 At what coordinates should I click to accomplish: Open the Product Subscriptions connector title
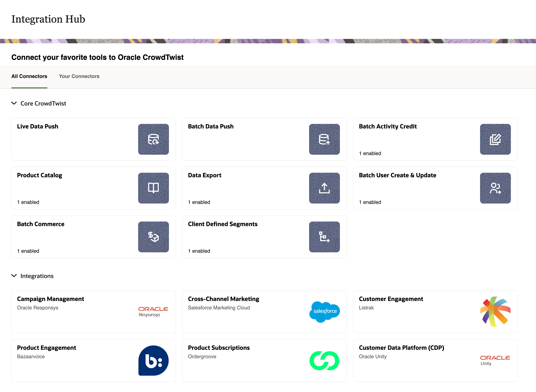[219, 348]
